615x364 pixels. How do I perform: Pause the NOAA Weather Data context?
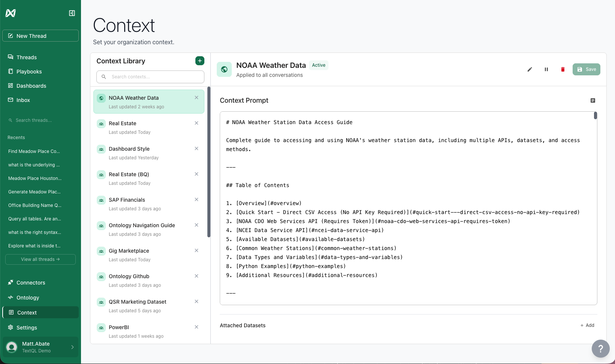pos(546,69)
